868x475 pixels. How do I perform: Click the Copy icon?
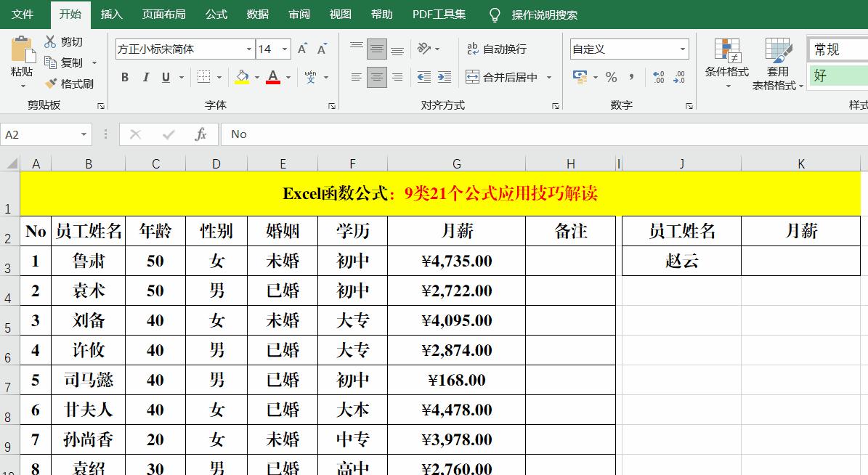click(x=50, y=62)
